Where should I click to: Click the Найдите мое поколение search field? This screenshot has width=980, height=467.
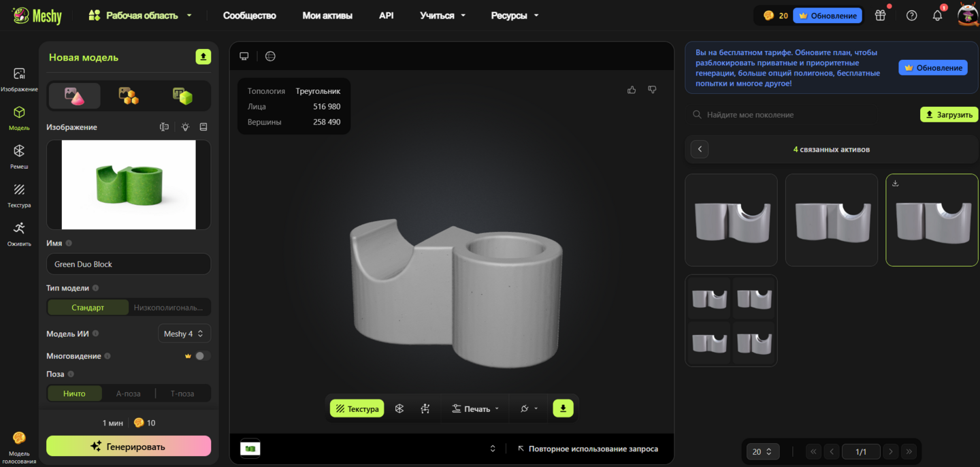pyautogui.click(x=803, y=114)
